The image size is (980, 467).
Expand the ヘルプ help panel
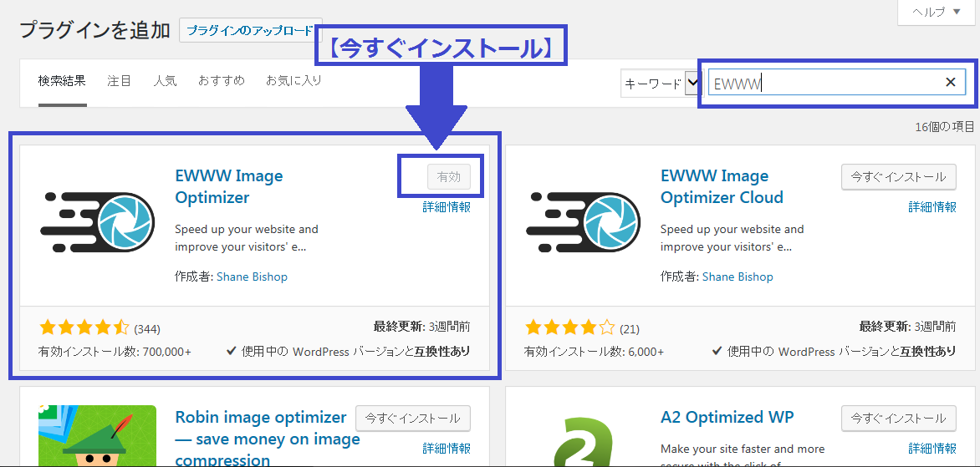click(x=935, y=12)
